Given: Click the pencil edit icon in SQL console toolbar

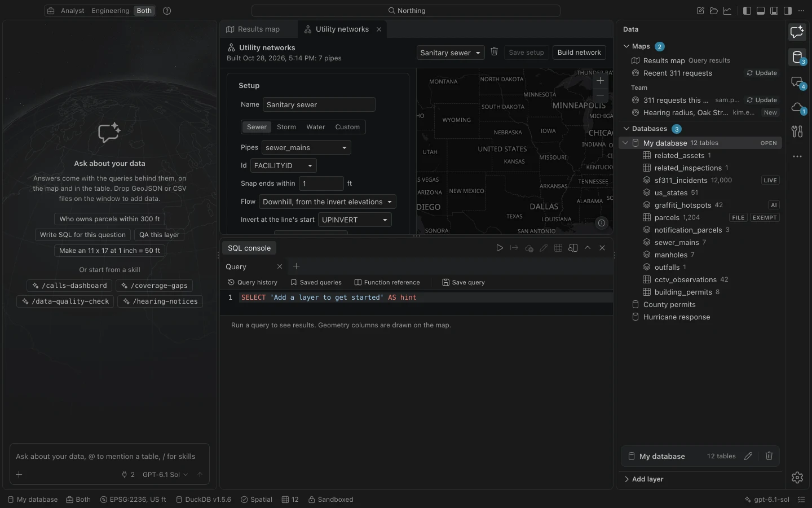Looking at the screenshot, I should pyautogui.click(x=544, y=248).
